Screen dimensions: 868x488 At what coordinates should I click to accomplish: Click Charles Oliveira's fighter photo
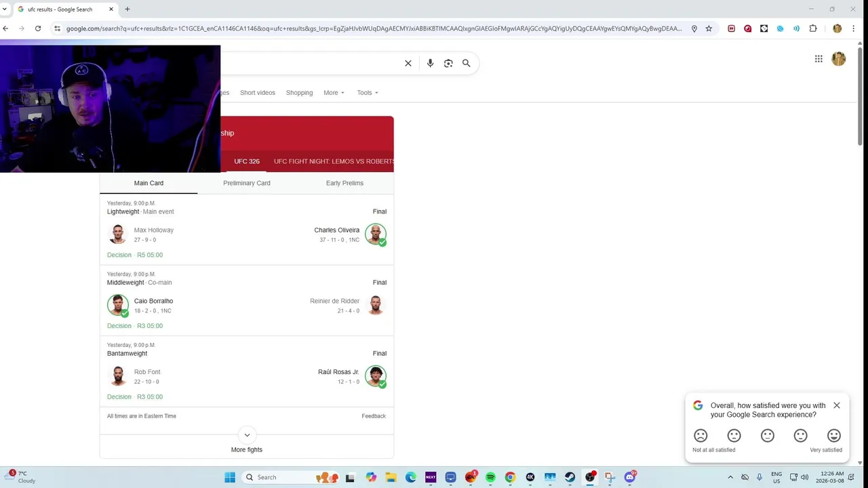tap(375, 235)
